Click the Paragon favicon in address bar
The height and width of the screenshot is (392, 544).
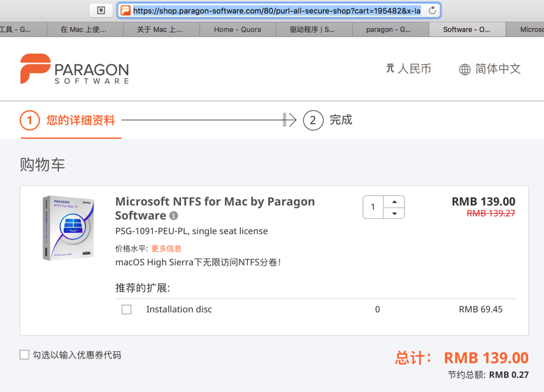coord(125,11)
